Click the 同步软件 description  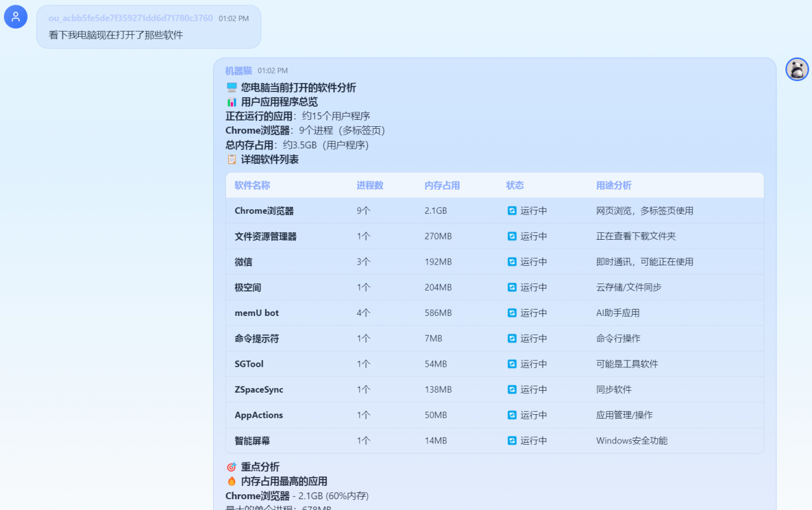pos(614,389)
